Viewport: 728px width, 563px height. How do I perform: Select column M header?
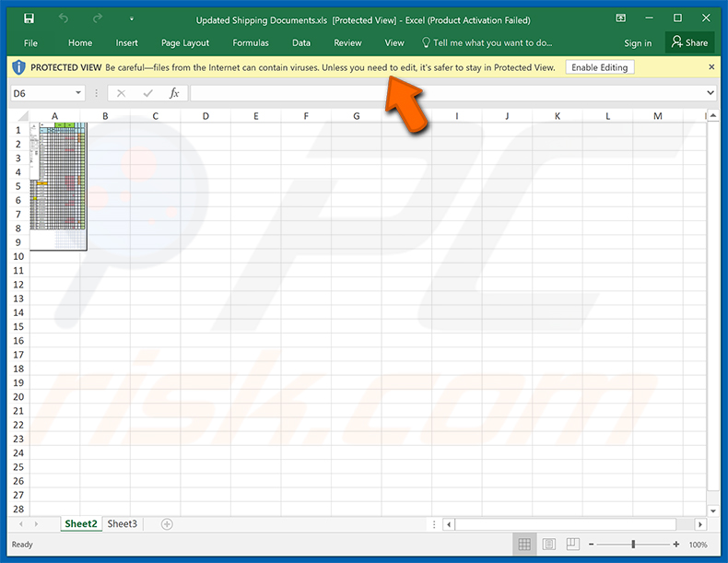point(657,116)
